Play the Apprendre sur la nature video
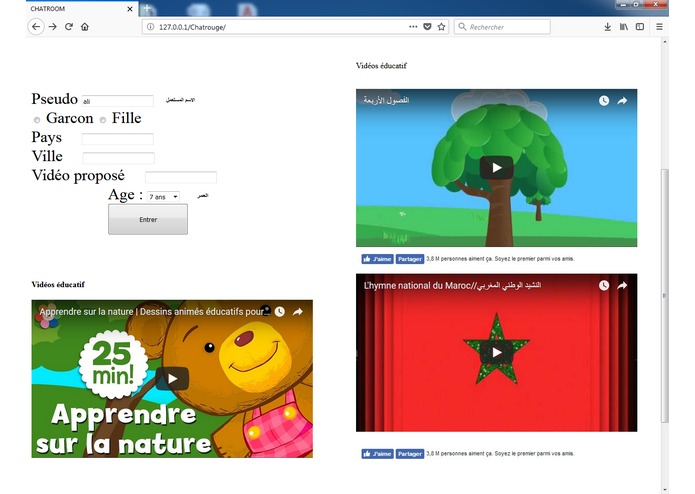 coord(172,379)
